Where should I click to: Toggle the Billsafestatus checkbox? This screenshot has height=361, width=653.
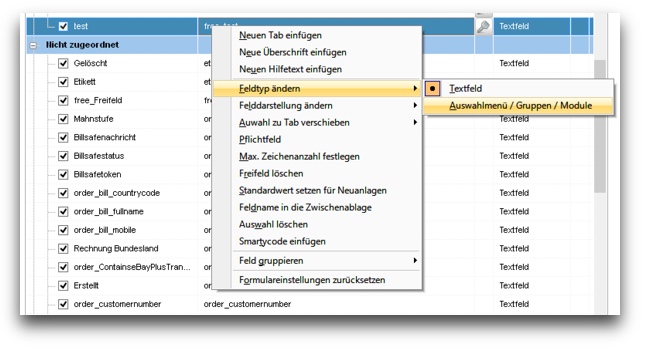point(63,156)
